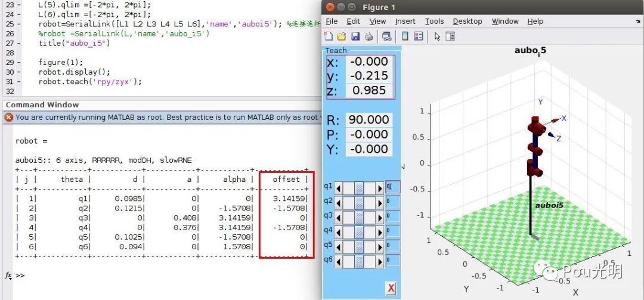Click New Figure icon in Figure 1 toolbar

(x=328, y=36)
